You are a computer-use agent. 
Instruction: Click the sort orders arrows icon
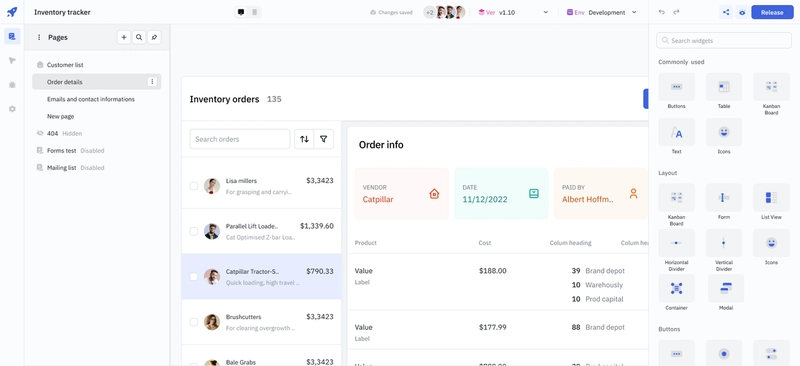click(x=304, y=139)
